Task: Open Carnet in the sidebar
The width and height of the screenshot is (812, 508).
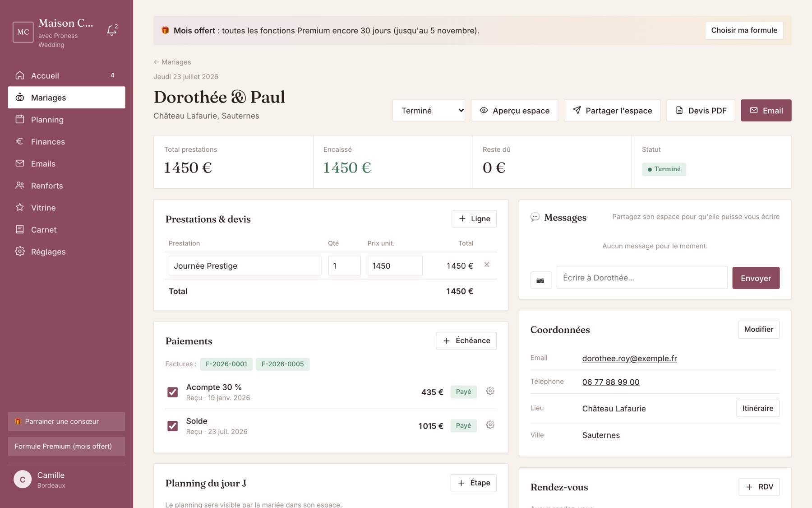Action: click(66, 230)
